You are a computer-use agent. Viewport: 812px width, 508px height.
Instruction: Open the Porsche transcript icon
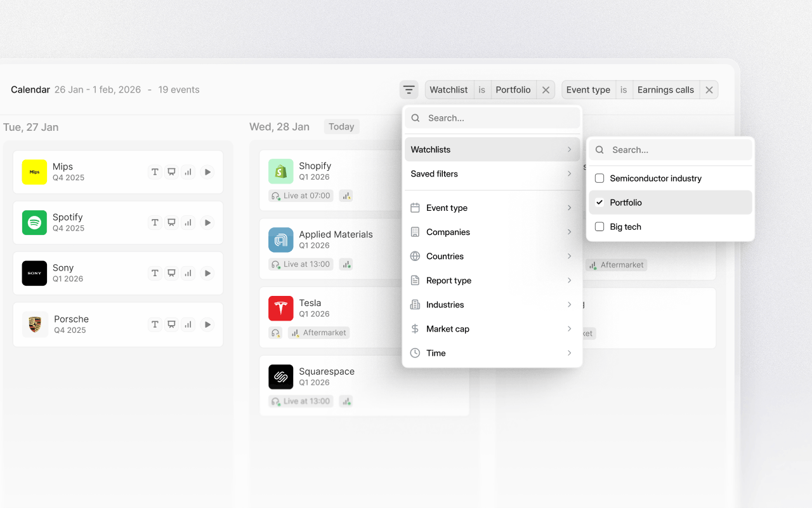[155, 324]
